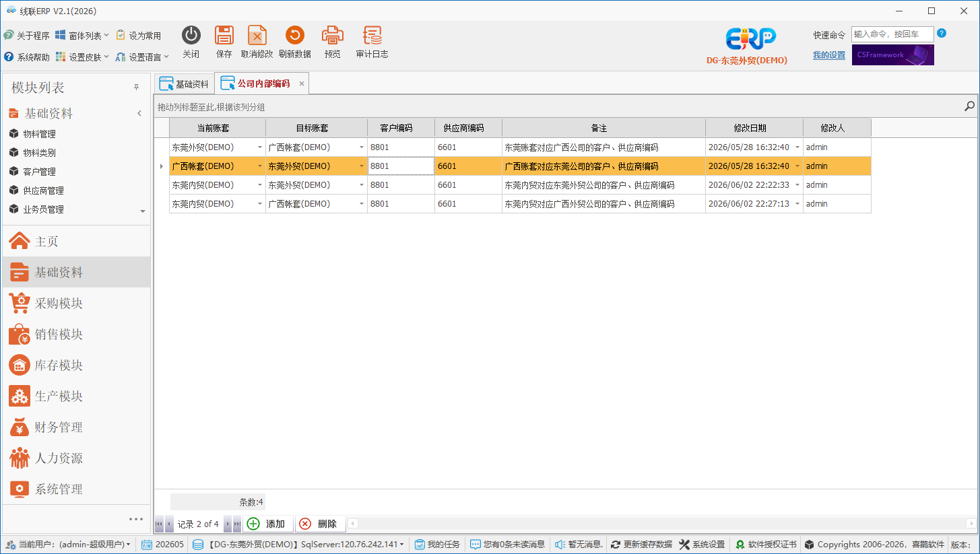Screen dimensions: 980x554
Task: Open 当前账套 dropdown in first row 东莞外贸(DEMO)
Action: (x=260, y=147)
